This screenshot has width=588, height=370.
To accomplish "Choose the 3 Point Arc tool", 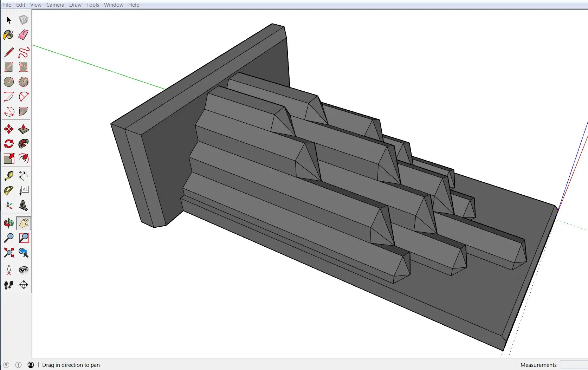I will tap(9, 111).
